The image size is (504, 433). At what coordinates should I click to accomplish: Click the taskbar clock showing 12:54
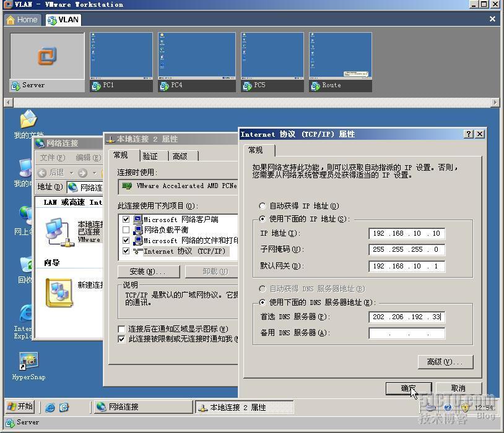(x=484, y=407)
